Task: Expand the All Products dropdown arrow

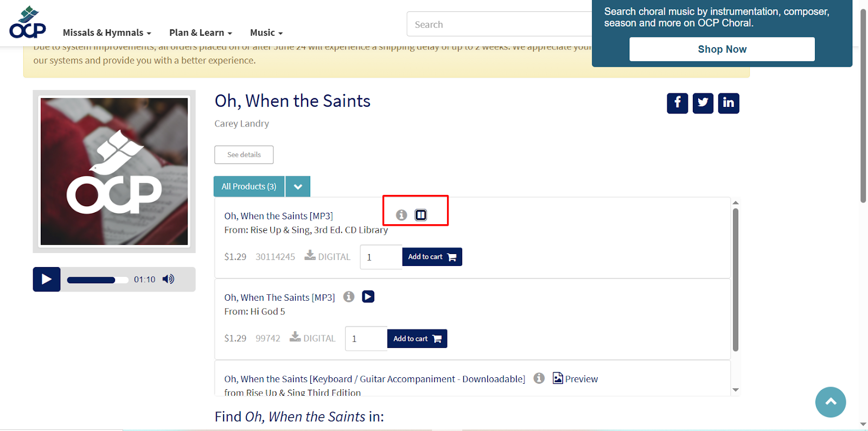Action: pos(298,186)
